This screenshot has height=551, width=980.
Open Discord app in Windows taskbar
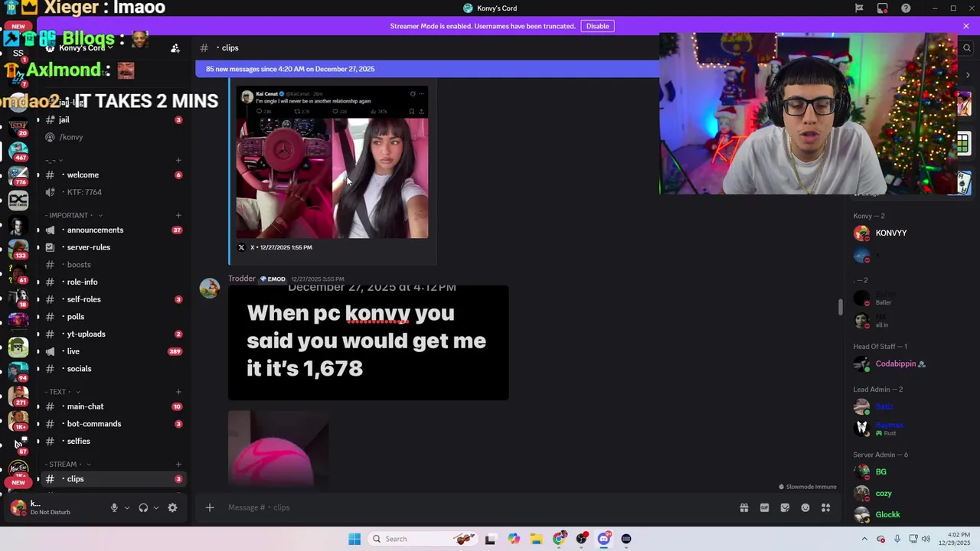point(604,539)
